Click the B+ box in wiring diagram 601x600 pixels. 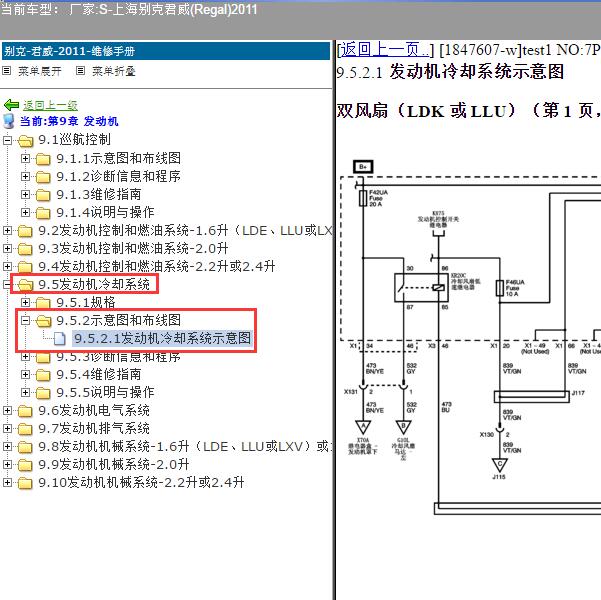pyautogui.click(x=363, y=167)
